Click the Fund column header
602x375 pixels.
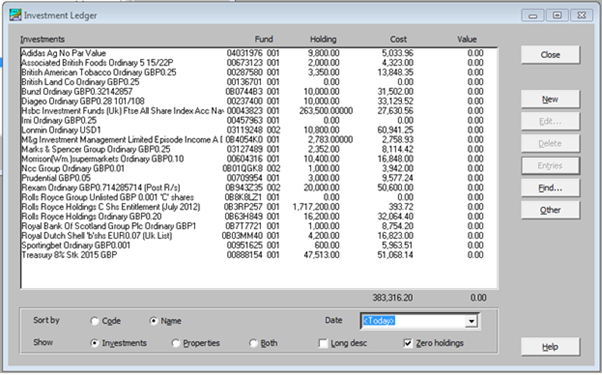[x=264, y=39]
